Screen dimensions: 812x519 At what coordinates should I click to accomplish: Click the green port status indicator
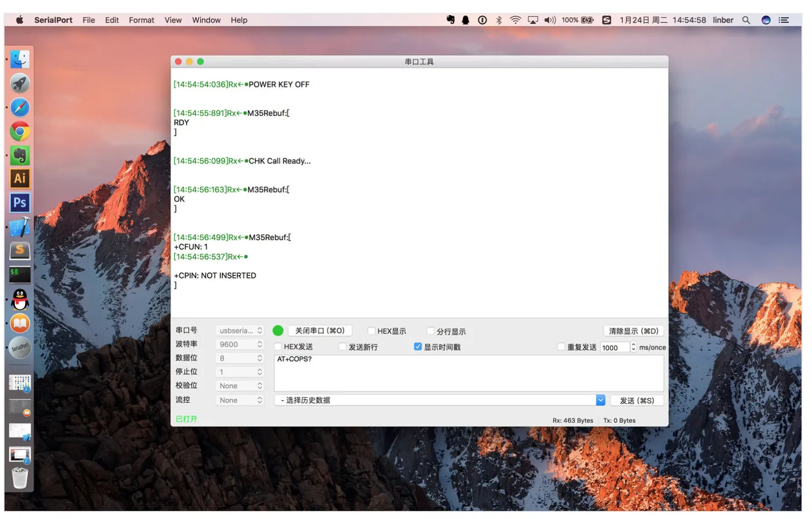(278, 331)
